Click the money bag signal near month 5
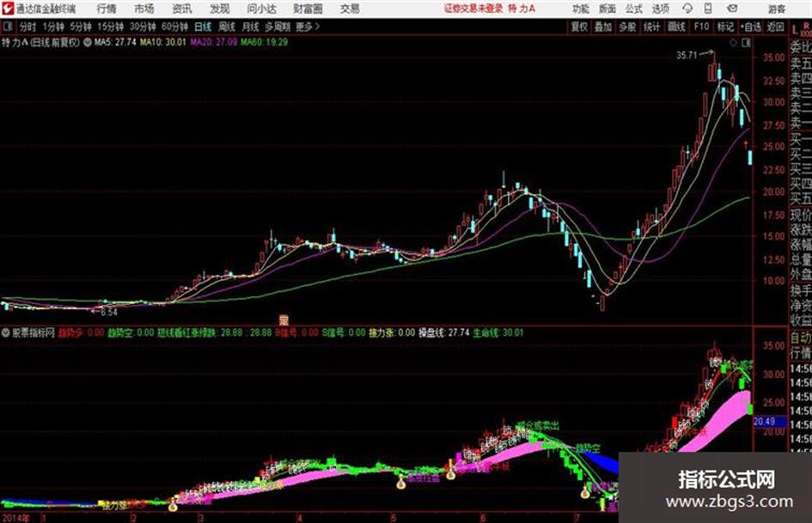 click(400, 483)
